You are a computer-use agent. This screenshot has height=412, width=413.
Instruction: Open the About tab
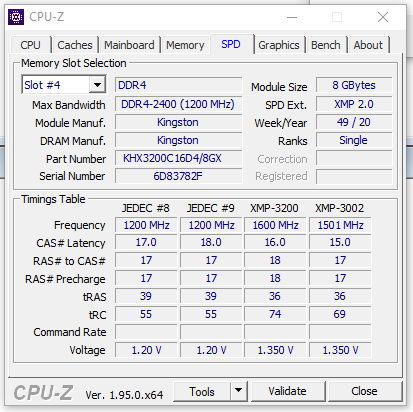pos(368,45)
